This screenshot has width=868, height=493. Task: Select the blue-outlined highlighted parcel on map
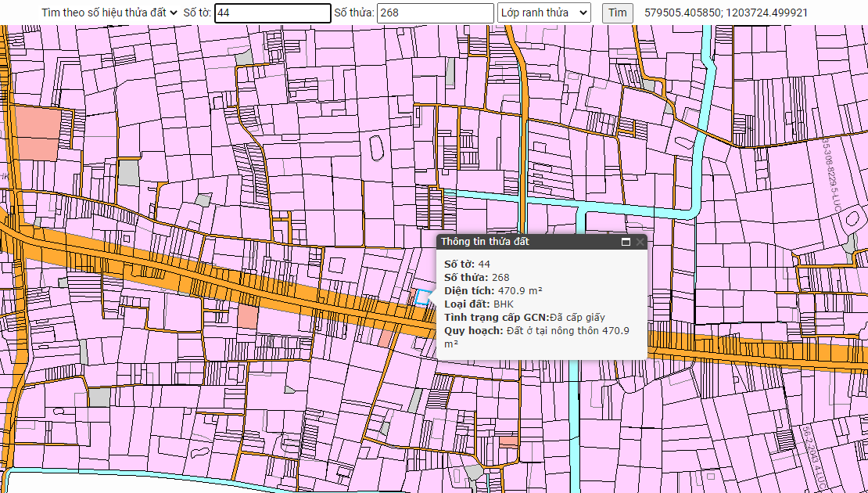click(x=423, y=297)
